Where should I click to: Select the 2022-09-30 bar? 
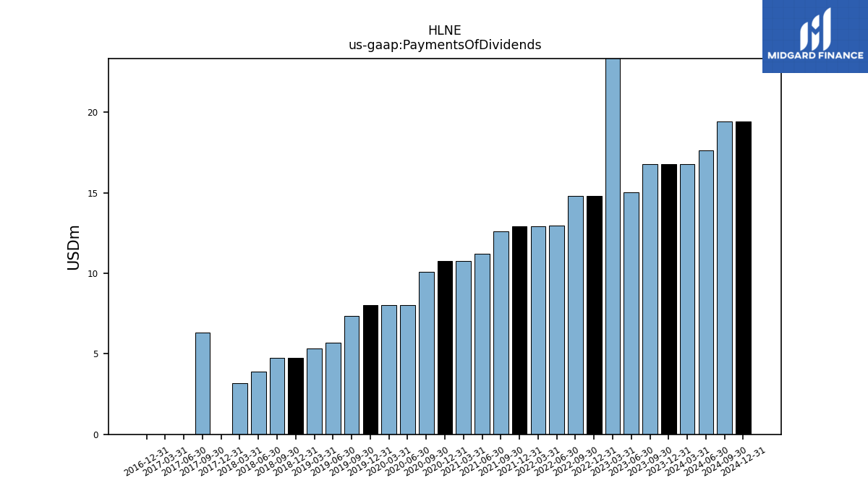[575, 315]
